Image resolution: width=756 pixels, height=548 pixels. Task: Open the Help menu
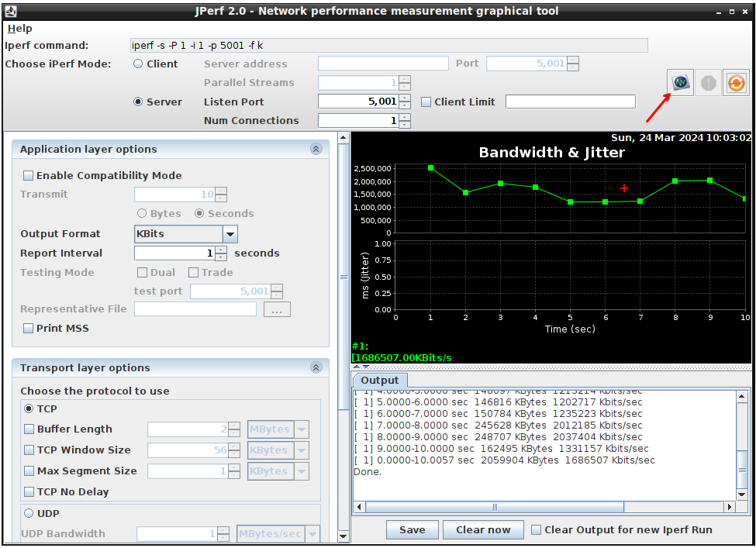pos(19,29)
